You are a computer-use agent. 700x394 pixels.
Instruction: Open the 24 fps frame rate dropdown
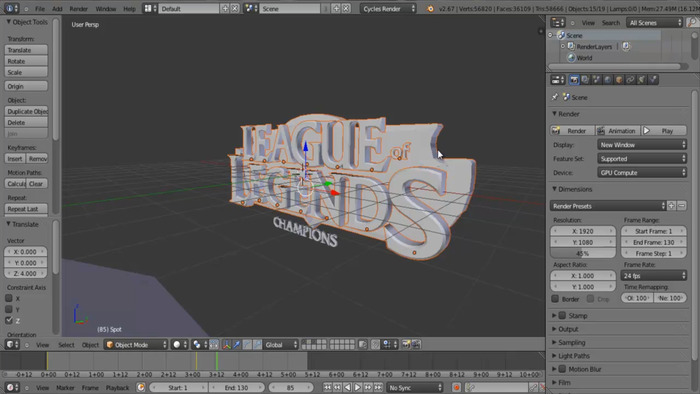tap(654, 275)
